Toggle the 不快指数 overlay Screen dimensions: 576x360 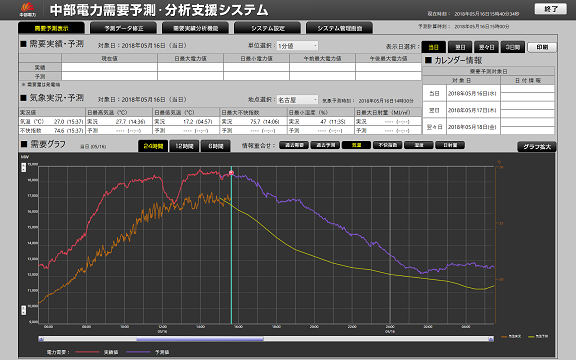point(388,145)
